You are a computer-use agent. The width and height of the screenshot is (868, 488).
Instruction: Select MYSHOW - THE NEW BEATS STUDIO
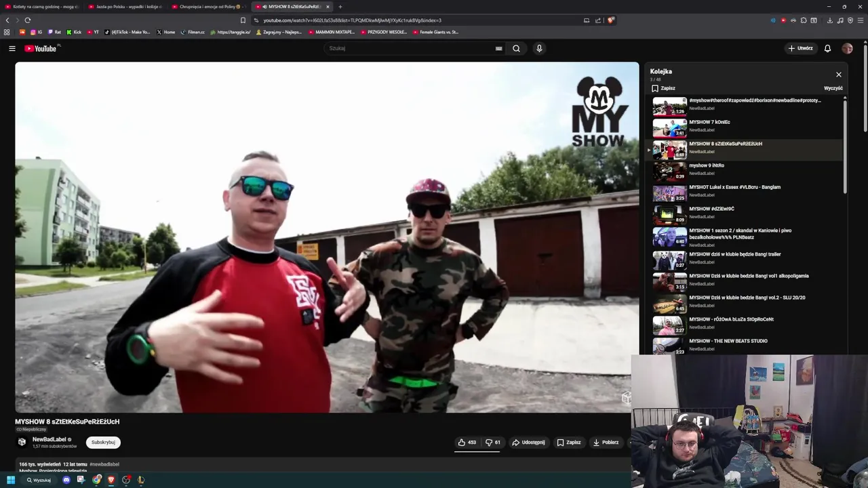pyautogui.click(x=746, y=344)
